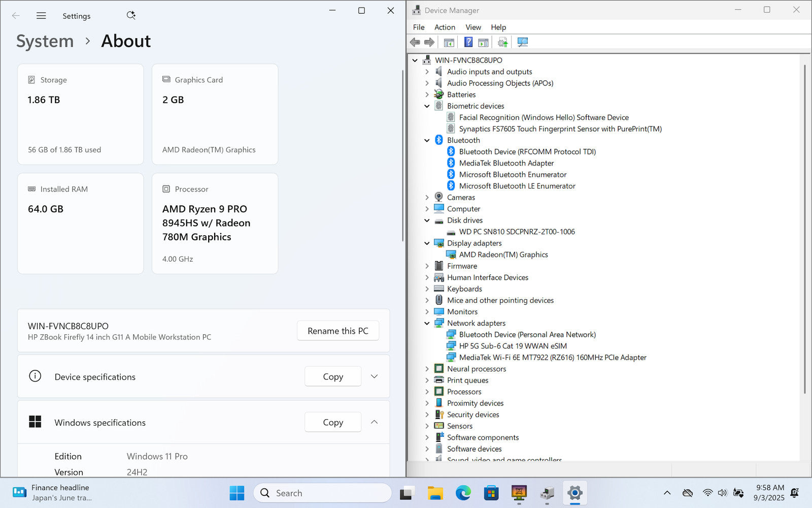
Task: Click the taskbar Search box
Action: pos(323,493)
